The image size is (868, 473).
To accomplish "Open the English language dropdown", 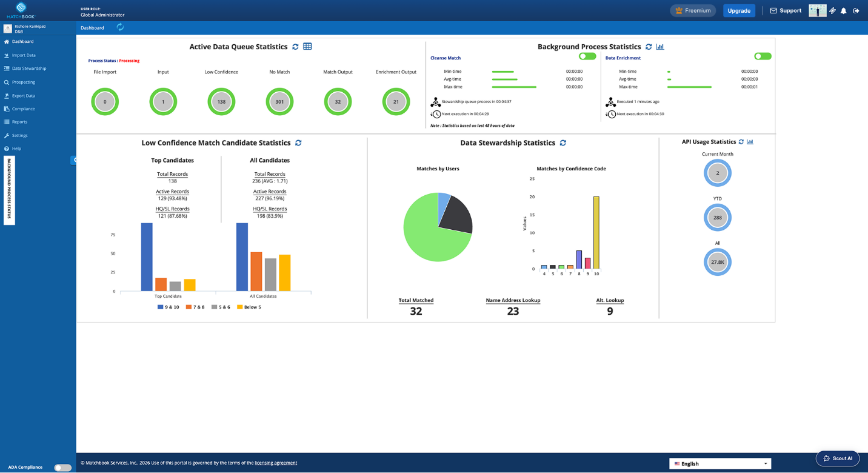I will 720,464.
